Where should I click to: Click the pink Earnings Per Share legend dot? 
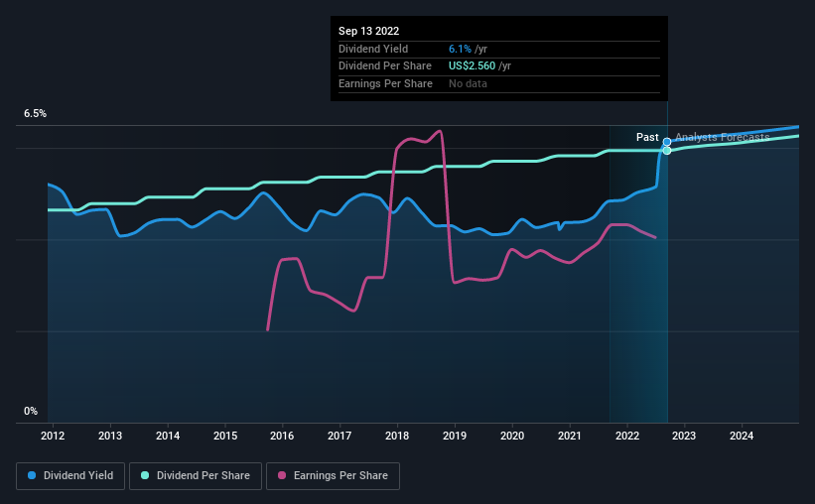coord(282,475)
